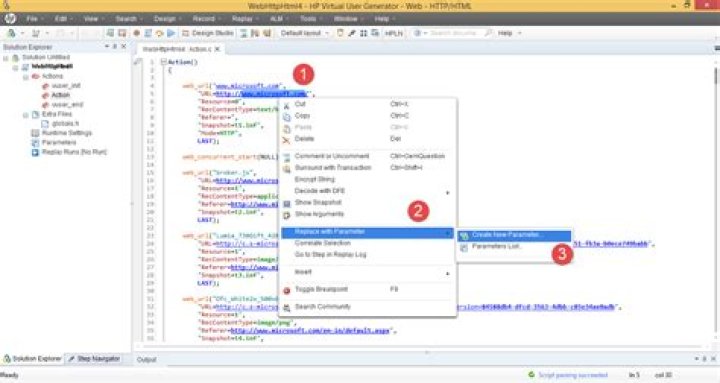Collapse the Action() code fold marker
The width and height of the screenshot is (720, 383).
163,62
